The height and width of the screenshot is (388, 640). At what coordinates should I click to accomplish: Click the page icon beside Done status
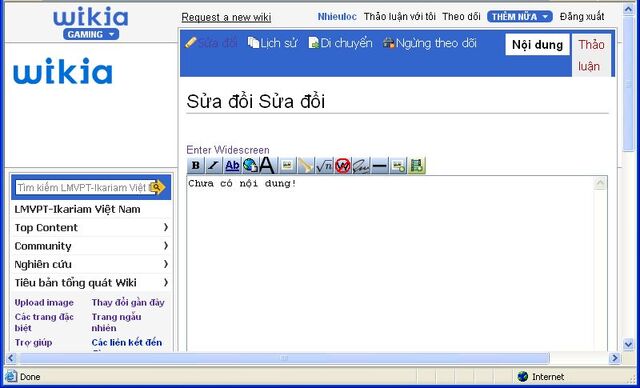[x=11, y=376]
